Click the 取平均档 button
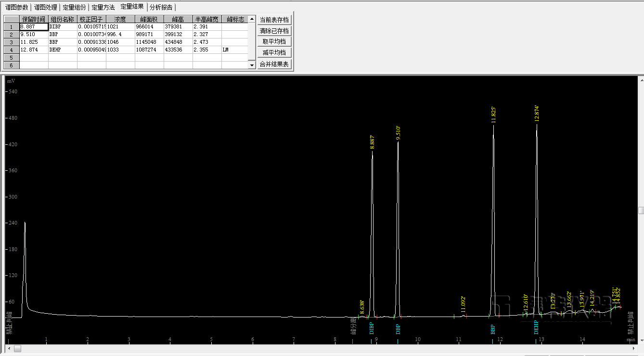Screen dimensions: 644x356 274,41
